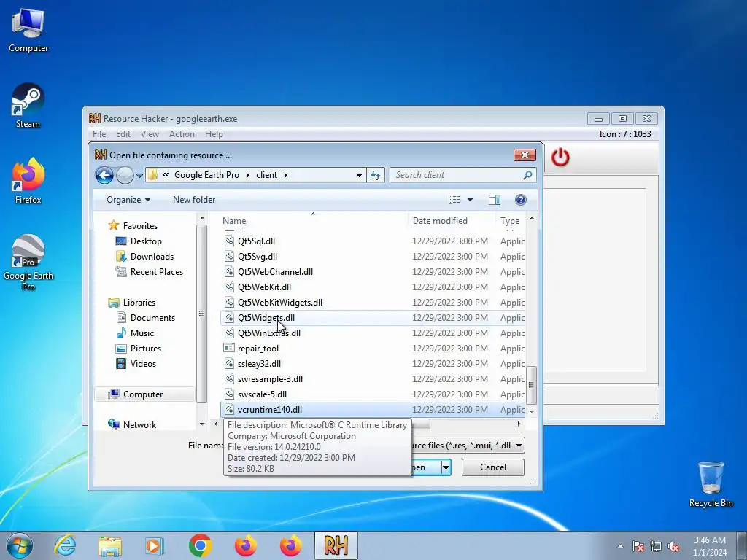Click the Windows Start button
747x560 pixels.
[x=20, y=545]
